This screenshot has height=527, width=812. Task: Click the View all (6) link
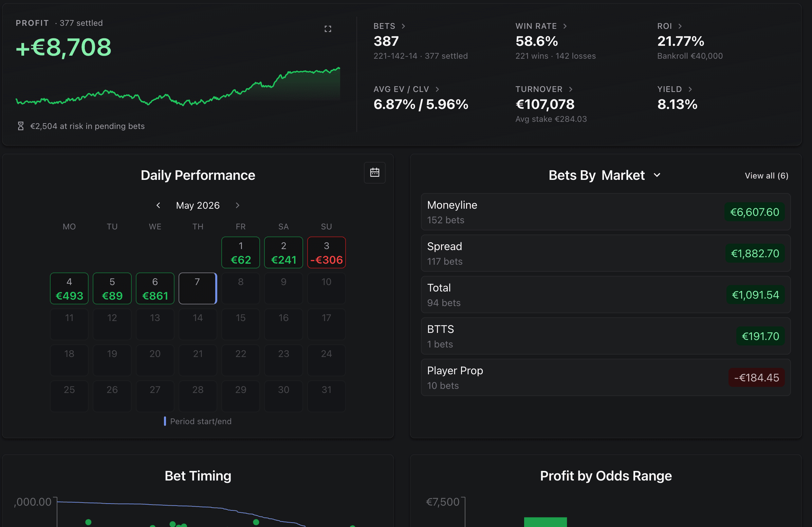coord(766,176)
